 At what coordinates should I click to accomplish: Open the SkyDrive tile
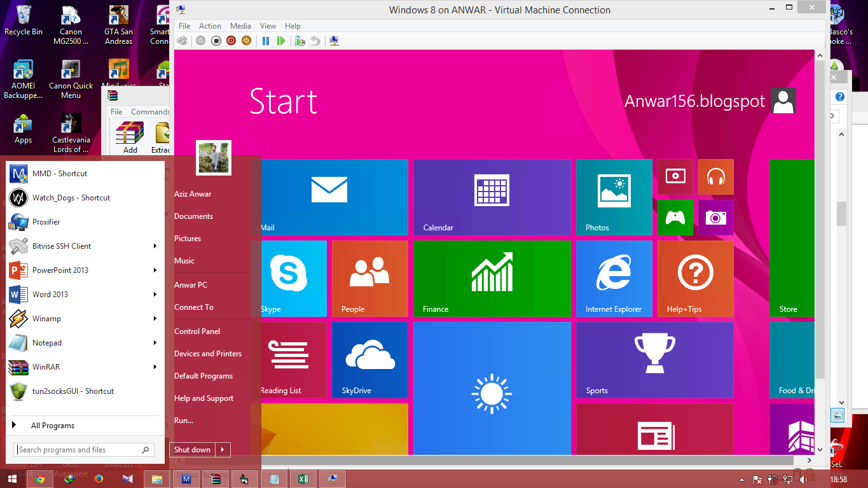[x=370, y=360]
